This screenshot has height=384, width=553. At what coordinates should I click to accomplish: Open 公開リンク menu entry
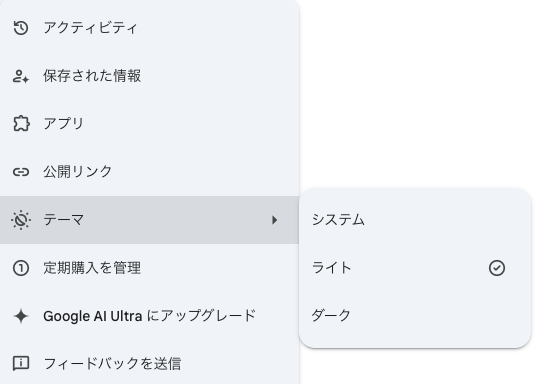pos(150,172)
